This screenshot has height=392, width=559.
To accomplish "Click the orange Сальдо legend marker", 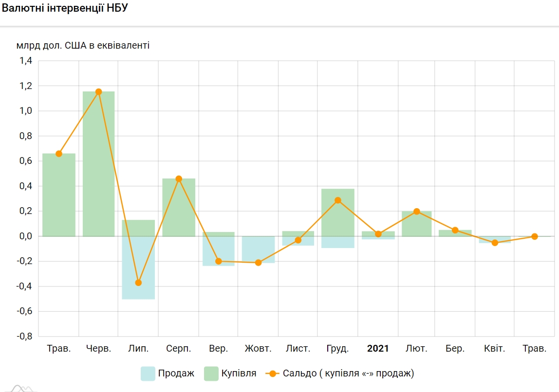I will [272, 374].
